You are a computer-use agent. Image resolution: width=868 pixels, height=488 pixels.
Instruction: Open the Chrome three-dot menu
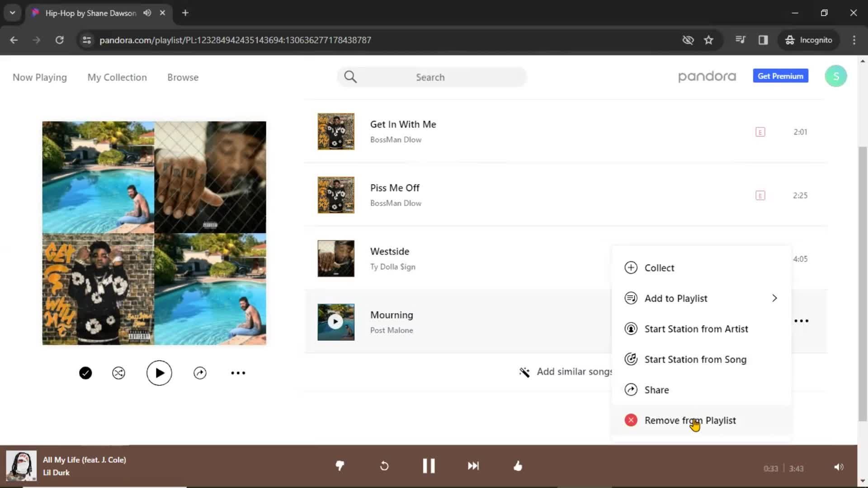point(854,40)
